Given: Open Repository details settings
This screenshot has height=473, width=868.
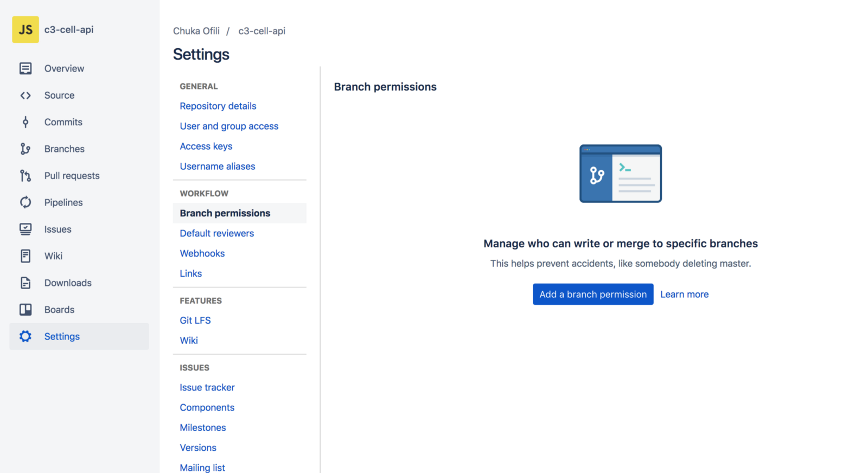Looking at the screenshot, I should tap(218, 106).
